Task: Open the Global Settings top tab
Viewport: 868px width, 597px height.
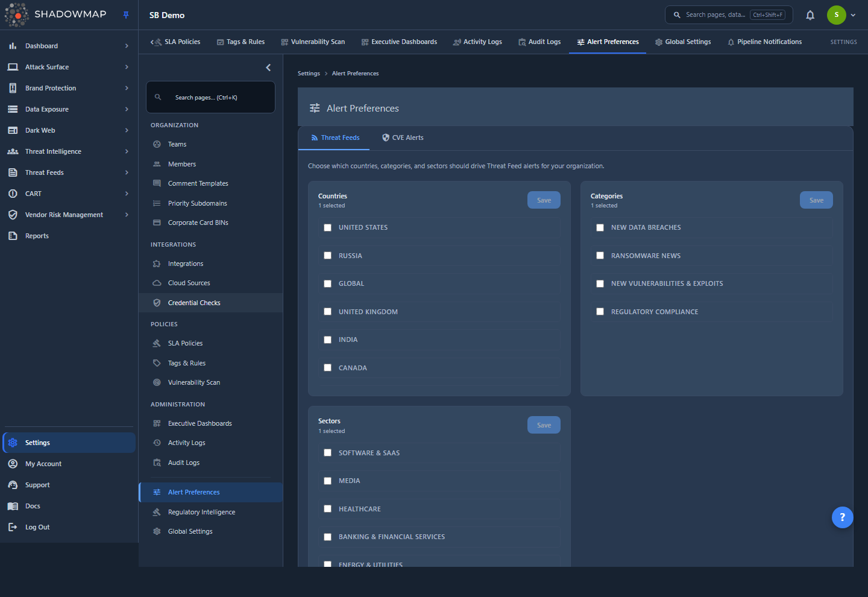Action: (x=683, y=42)
